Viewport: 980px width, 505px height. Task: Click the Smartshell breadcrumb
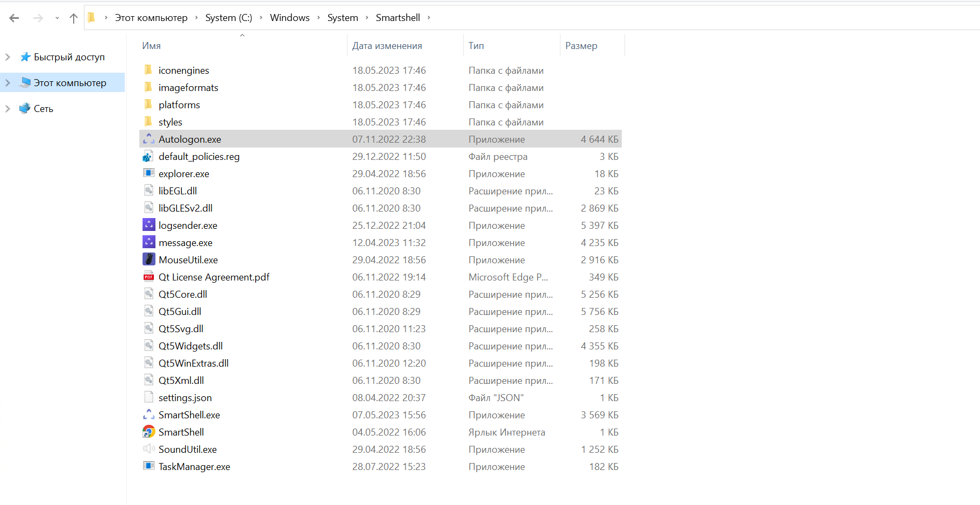[397, 18]
